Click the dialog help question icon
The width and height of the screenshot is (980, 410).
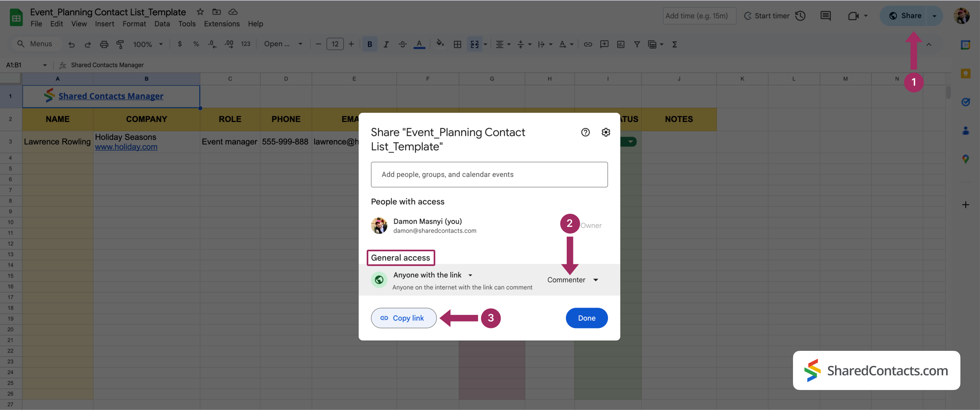(586, 132)
